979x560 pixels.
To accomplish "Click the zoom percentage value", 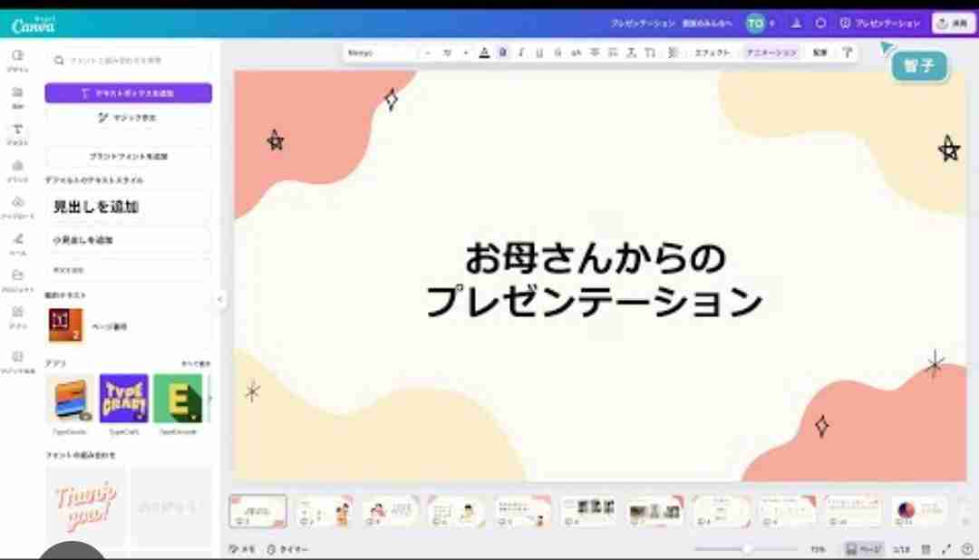I will point(818,549).
